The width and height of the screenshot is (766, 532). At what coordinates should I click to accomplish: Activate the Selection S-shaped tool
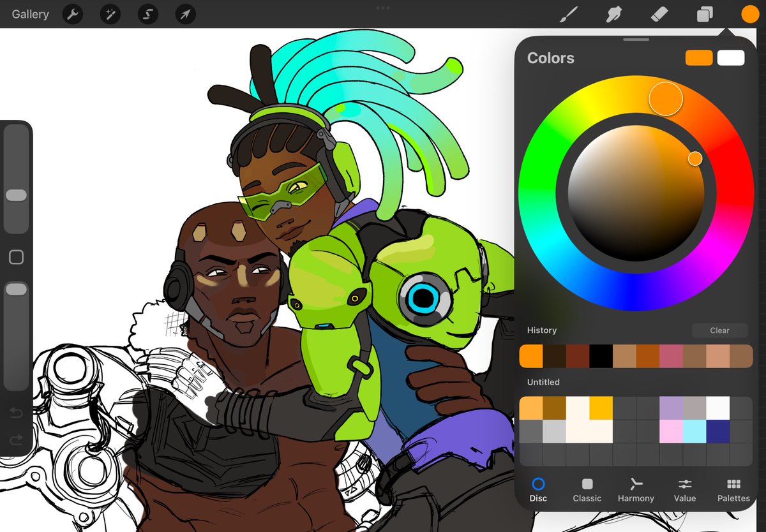(148, 14)
